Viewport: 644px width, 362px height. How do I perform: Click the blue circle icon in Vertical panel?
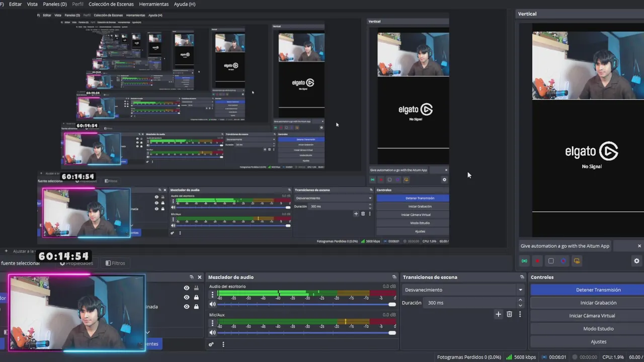click(563, 261)
